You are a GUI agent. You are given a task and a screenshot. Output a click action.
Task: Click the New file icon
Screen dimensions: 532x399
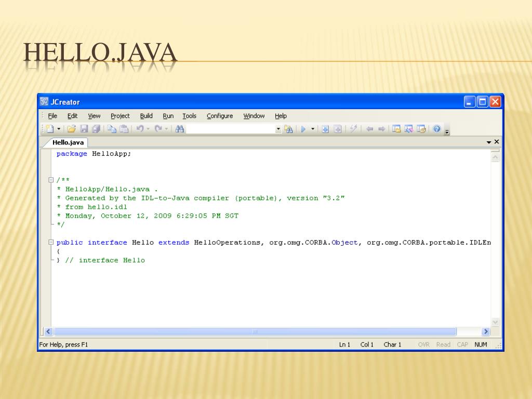pos(50,129)
